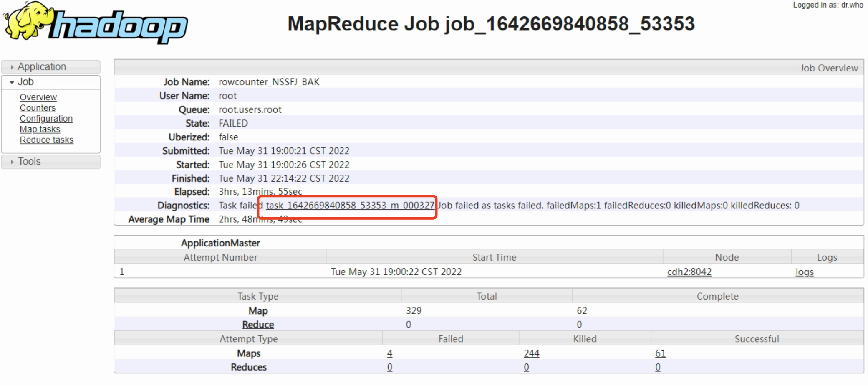The image size is (868, 386).
Task: Open the Overview link in sidebar
Action: [38, 97]
